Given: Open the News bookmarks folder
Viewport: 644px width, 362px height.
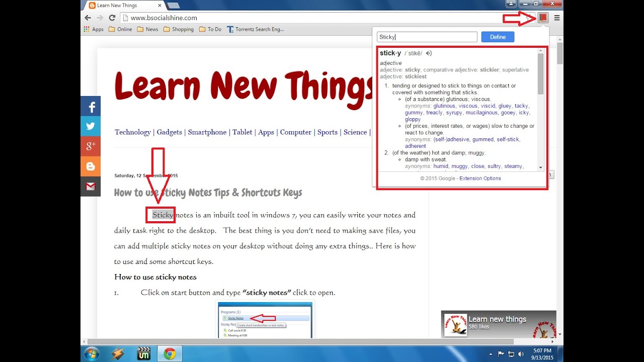Looking at the screenshot, I should click(148, 29).
